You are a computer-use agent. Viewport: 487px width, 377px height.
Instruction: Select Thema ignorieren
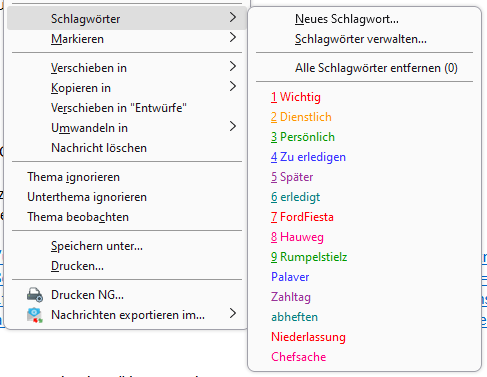coord(73,177)
